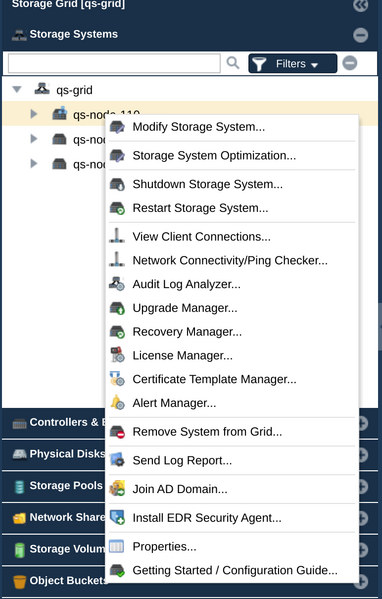Open View Client Connections...

201,237
